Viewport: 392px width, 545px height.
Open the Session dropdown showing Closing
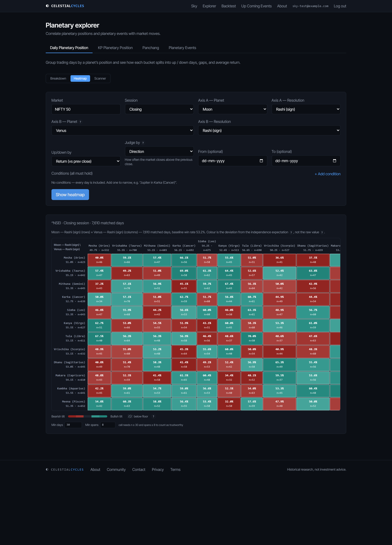click(x=159, y=109)
